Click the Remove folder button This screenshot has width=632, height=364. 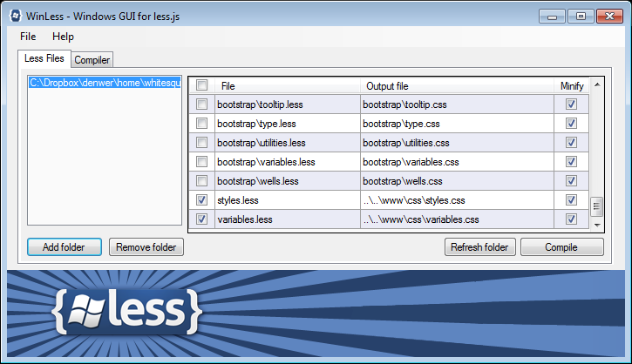click(146, 246)
